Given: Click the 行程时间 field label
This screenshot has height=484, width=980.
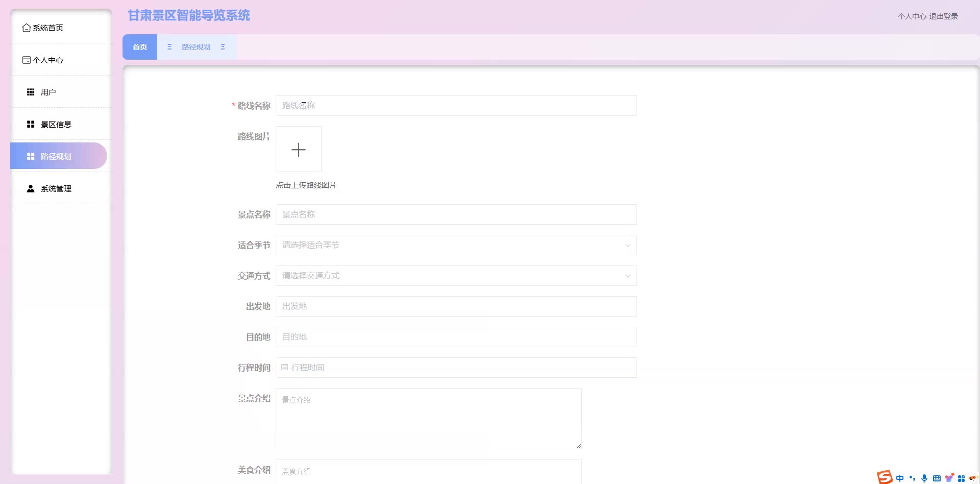Looking at the screenshot, I should 254,368.
